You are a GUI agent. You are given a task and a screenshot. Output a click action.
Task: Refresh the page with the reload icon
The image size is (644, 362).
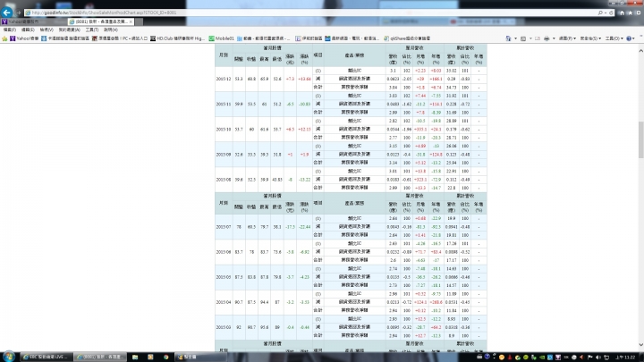[x=611, y=13]
